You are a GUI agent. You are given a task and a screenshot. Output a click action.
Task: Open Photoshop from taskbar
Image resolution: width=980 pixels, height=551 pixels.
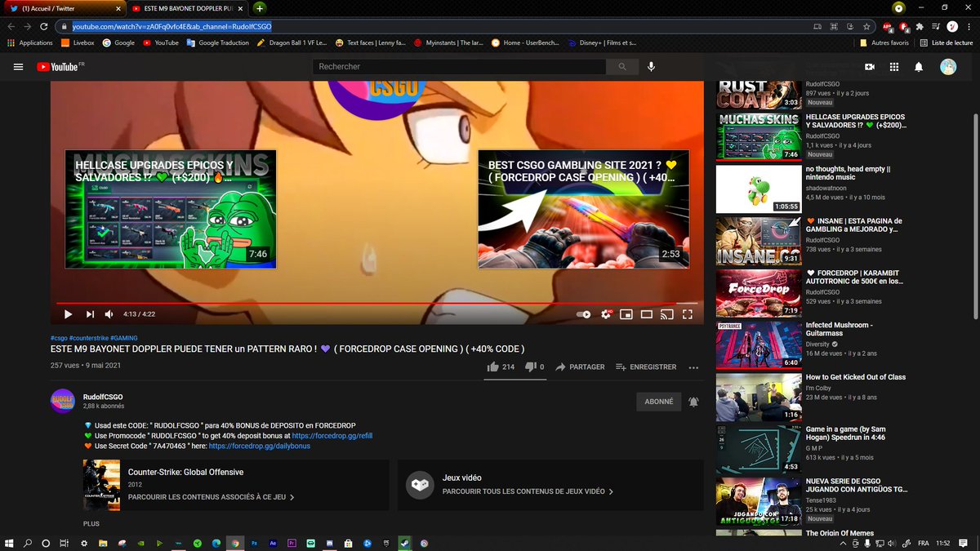[x=253, y=543]
